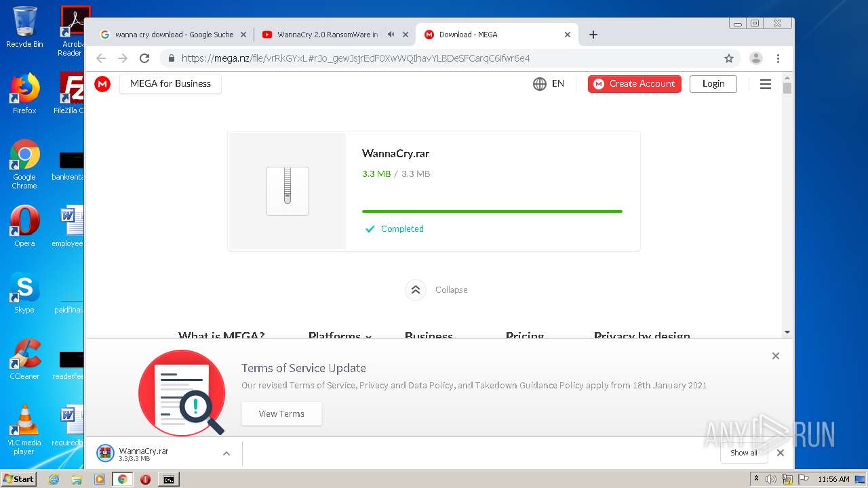Open Skype desktop shortcut
This screenshot has height=488, width=868.
(x=24, y=293)
